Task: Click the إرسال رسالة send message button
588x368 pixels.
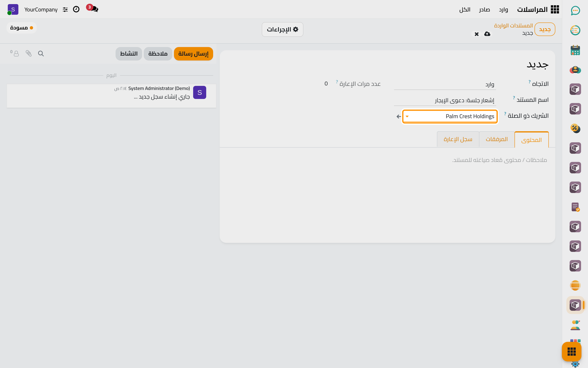Action: click(x=193, y=54)
